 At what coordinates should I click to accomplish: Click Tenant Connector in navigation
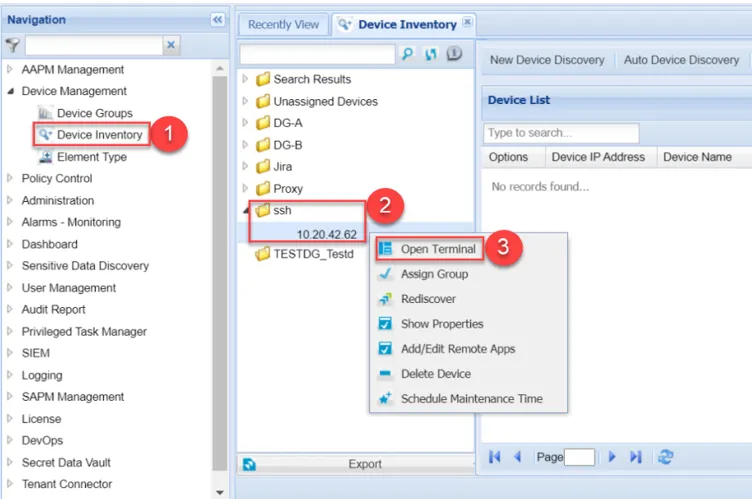pyautogui.click(x=67, y=484)
